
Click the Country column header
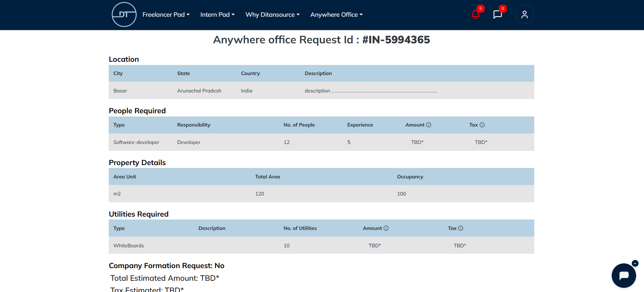tap(250, 73)
